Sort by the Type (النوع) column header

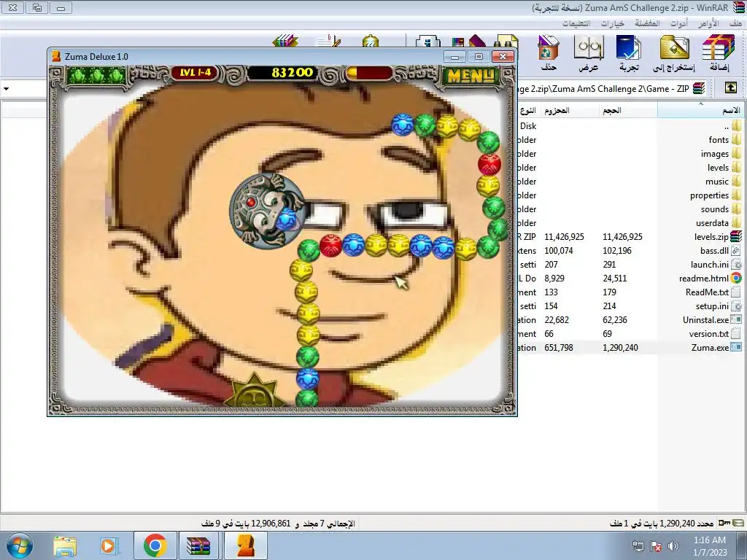(x=528, y=110)
